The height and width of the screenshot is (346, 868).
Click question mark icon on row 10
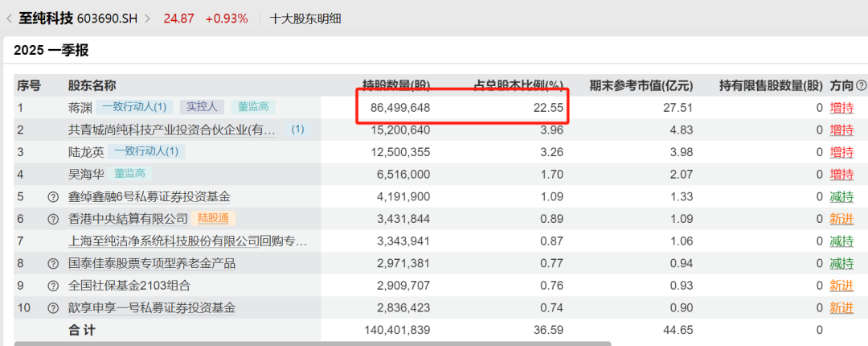tap(53, 307)
